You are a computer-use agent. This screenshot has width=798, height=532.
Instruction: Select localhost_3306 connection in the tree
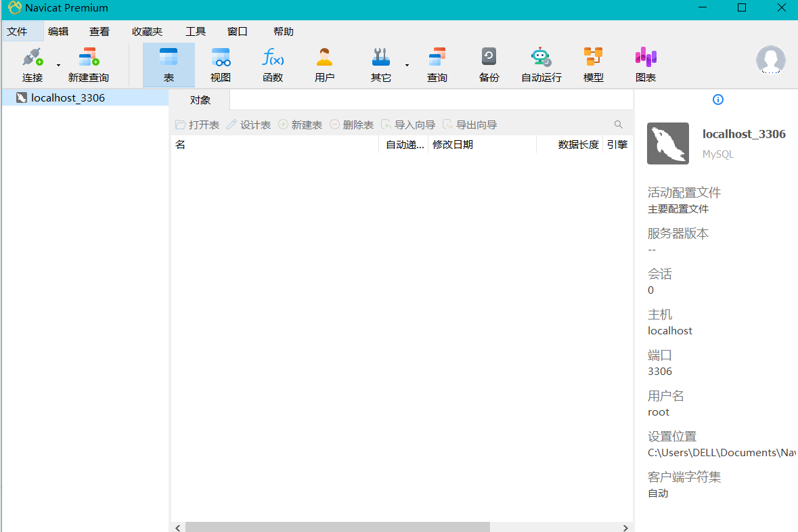(85, 97)
